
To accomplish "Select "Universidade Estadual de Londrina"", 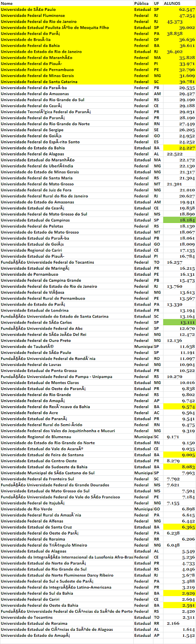I will pyautogui.click(x=35, y=311).
